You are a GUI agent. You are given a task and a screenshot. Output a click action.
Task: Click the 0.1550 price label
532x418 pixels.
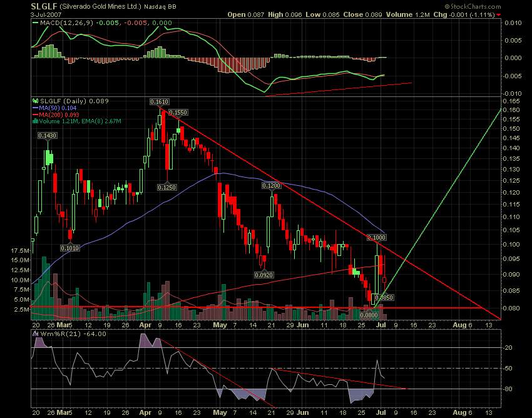pos(178,112)
